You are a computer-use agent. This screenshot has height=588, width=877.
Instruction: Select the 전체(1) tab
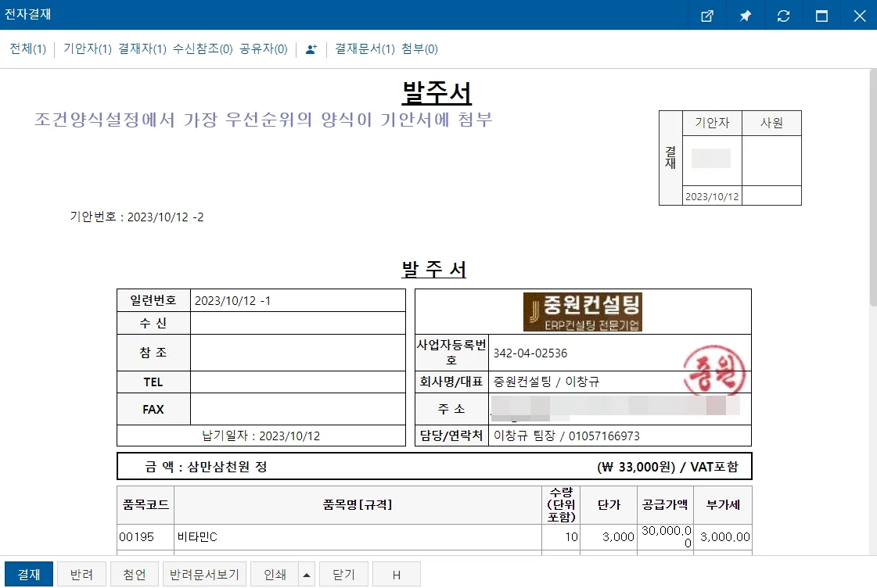pyautogui.click(x=28, y=49)
